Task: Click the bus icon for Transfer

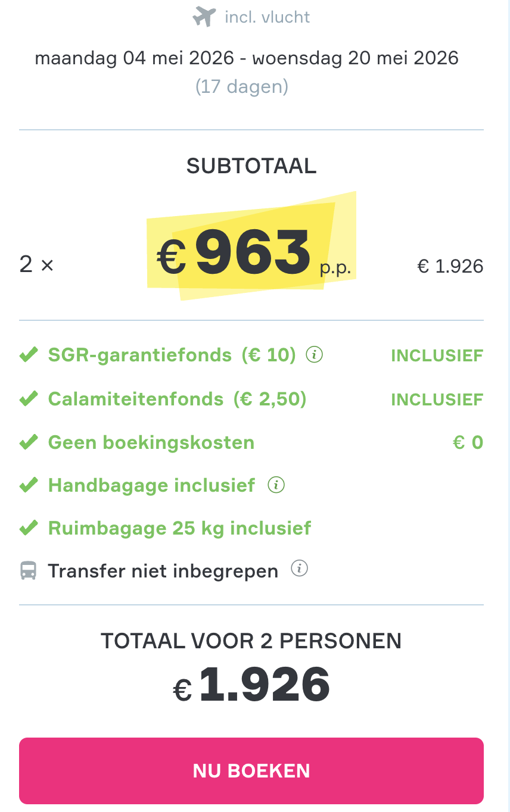Action: [x=28, y=571]
